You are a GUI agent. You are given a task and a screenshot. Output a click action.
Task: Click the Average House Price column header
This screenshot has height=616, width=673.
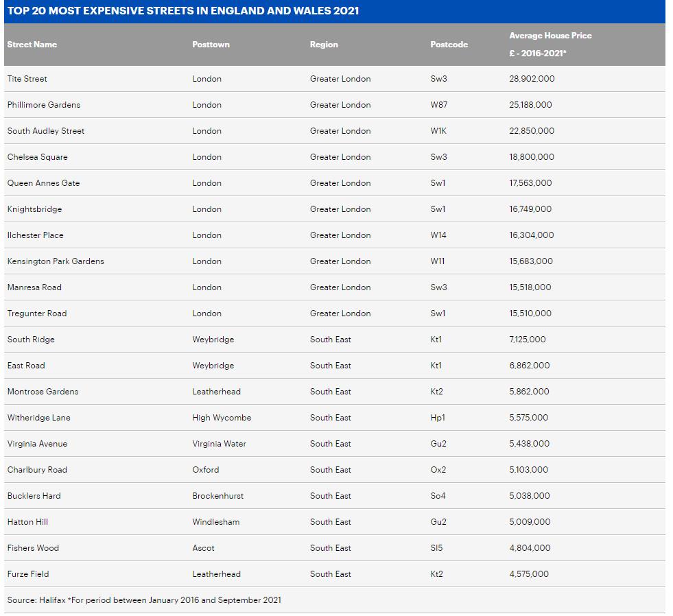click(550, 36)
